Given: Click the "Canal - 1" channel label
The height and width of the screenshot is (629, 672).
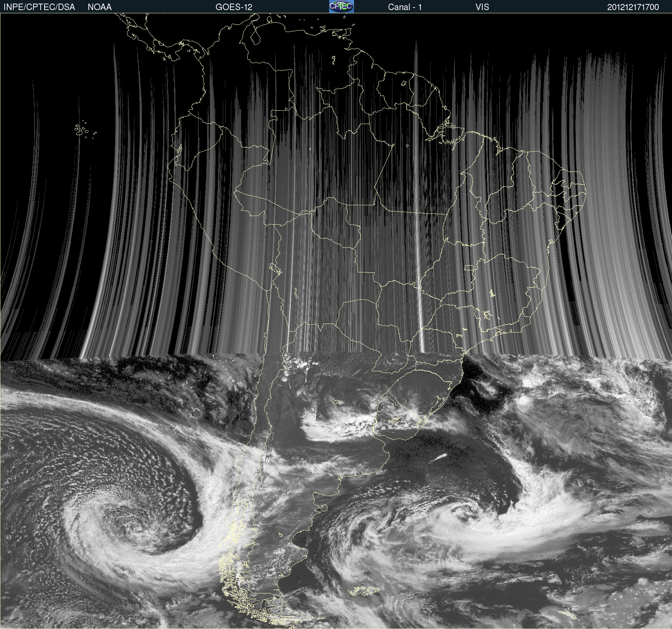Looking at the screenshot, I should click(x=405, y=7).
